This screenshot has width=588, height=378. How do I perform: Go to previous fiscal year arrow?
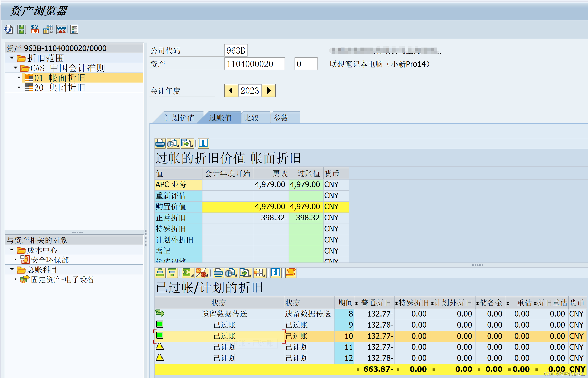pyautogui.click(x=231, y=91)
